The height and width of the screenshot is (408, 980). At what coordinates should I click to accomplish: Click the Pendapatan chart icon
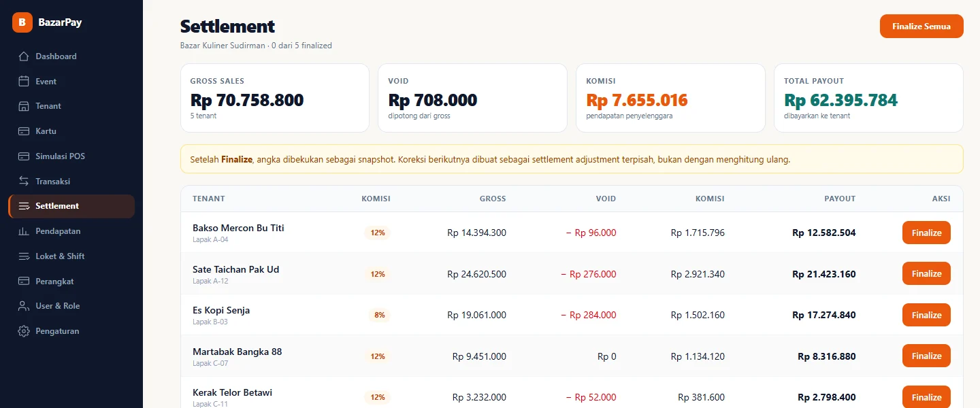point(24,231)
